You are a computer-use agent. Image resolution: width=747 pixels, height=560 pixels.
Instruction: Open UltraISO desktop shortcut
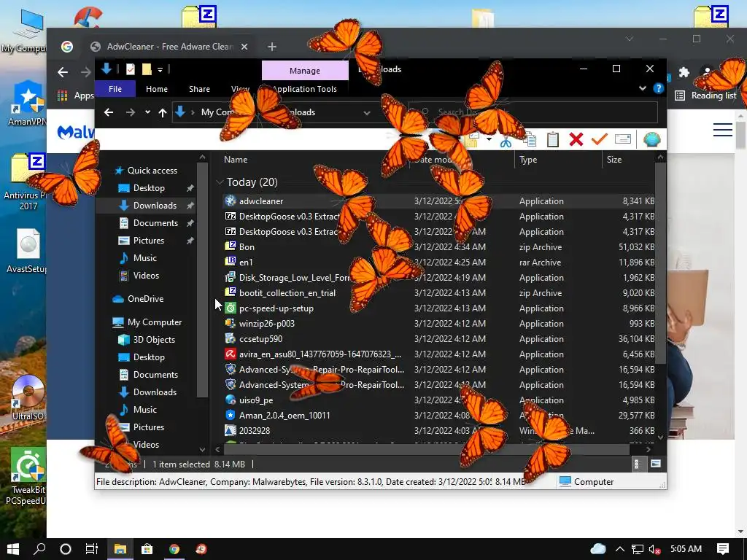[28, 398]
